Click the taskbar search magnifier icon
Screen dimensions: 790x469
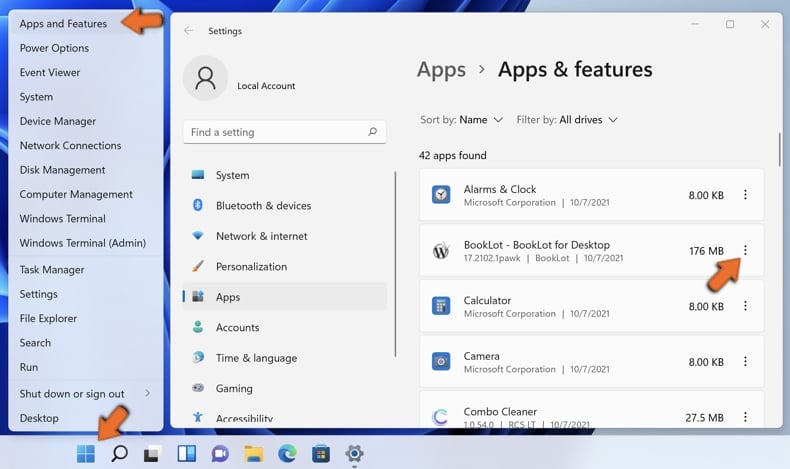tap(119, 454)
